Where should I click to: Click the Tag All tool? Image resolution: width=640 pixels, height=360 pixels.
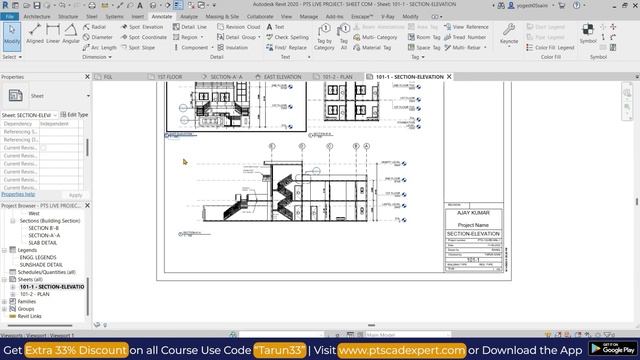pyautogui.click(x=344, y=37)
